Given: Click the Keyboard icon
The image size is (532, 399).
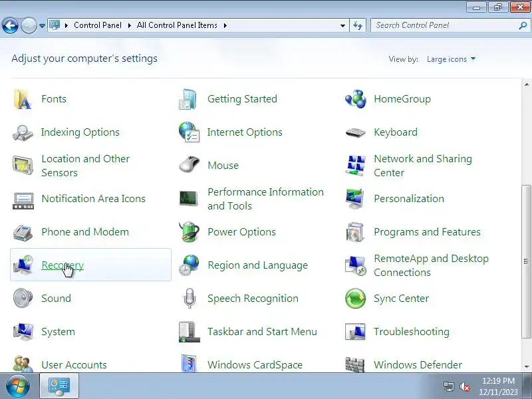Looking at the screenshot, I should pos(355,132).
